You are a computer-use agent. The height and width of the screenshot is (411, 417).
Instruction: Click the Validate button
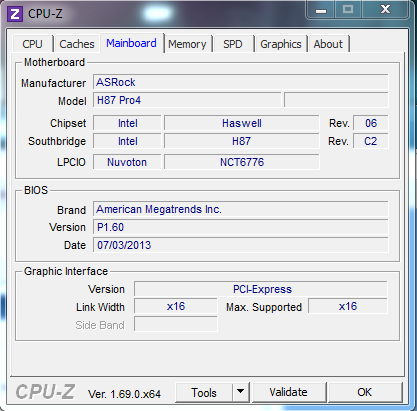(288, 392)
